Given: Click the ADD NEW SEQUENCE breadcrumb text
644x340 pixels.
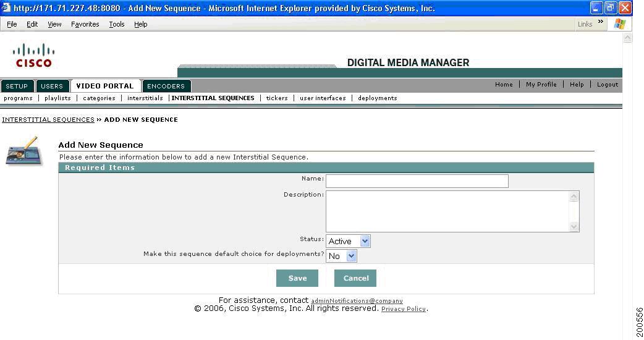Looking at the screenshot, I should [141, 119].
